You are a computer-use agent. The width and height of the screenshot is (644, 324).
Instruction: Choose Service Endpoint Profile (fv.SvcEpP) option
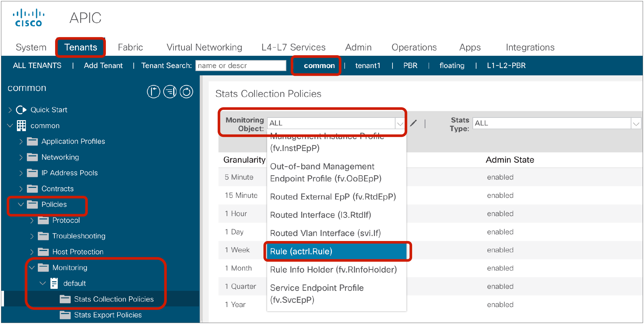[336, 294]
